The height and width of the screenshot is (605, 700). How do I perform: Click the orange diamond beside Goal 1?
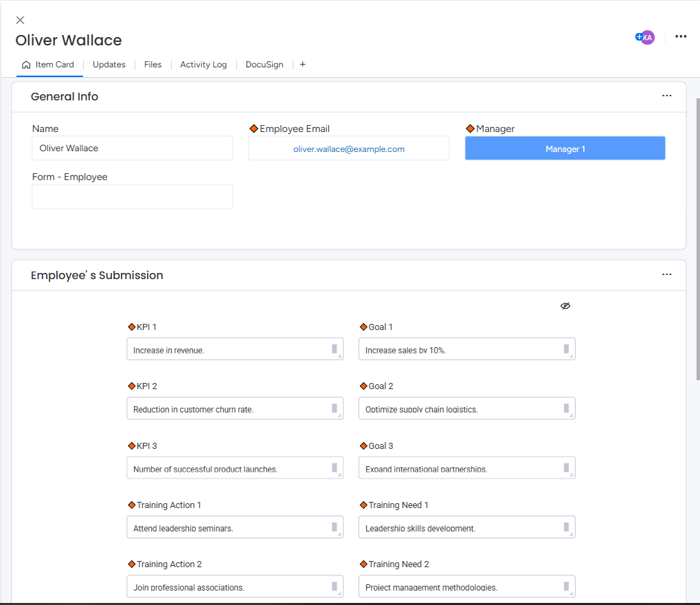coord(363,327)
